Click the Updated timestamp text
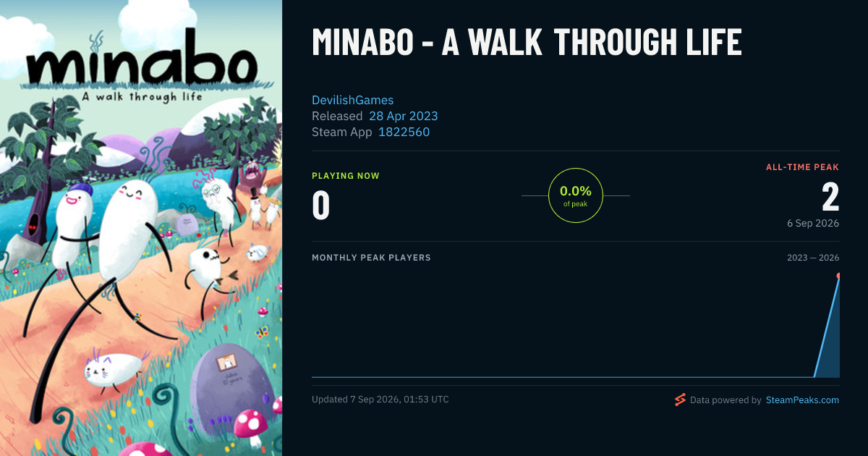 coord(380,400)
